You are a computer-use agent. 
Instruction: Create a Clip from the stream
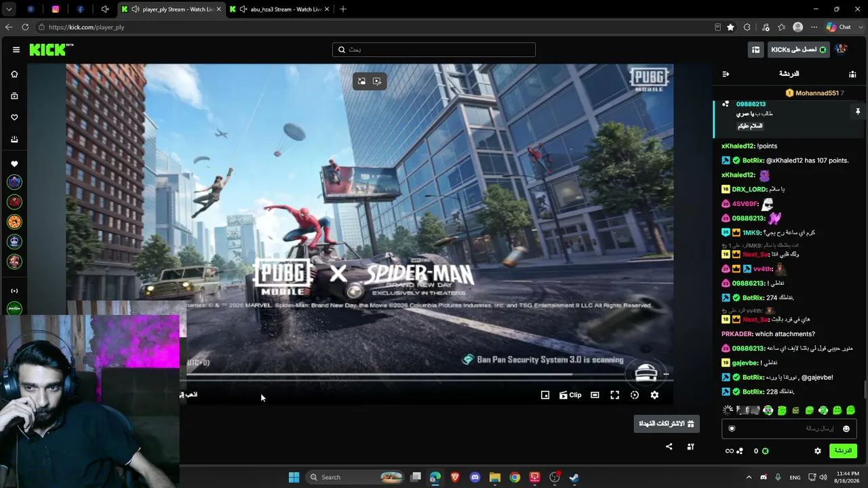(570, 395)
